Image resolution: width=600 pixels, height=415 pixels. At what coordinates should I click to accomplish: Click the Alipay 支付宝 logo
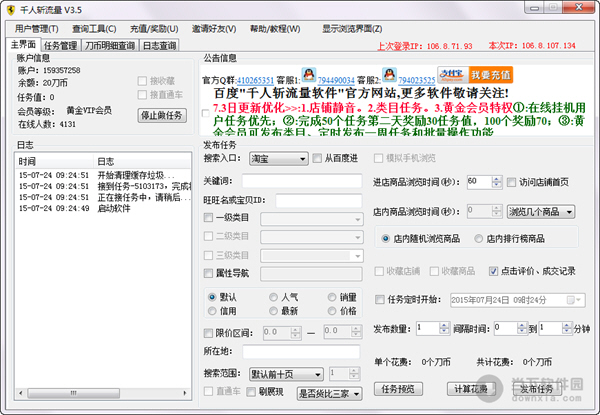coord(453,75)
